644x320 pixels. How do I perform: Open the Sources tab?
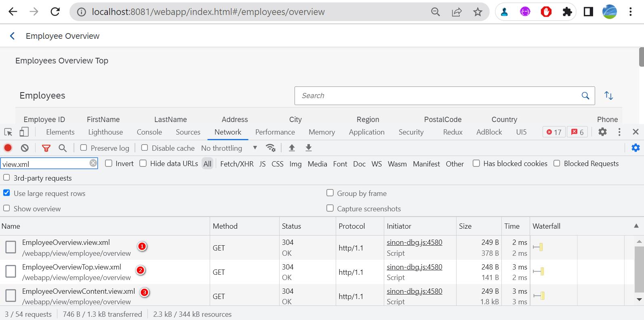pyautogui.click(x=188, y=132)
